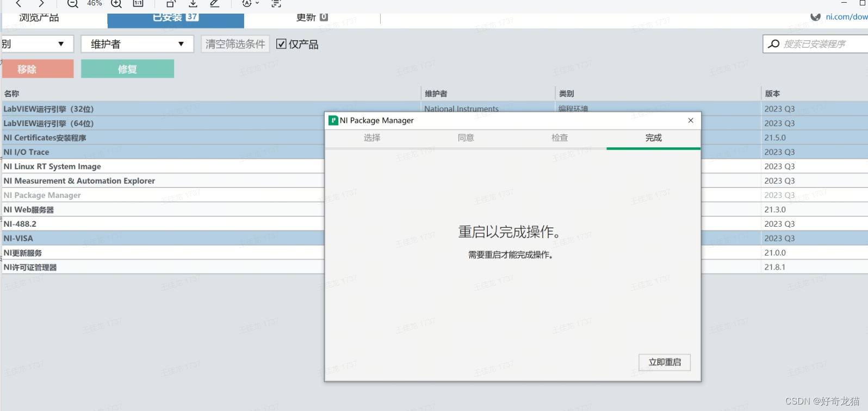Viewport: 868px width, 411px height.
Task: Expand the arrow beside the circled A icon
Action: (x=257, y=3)
